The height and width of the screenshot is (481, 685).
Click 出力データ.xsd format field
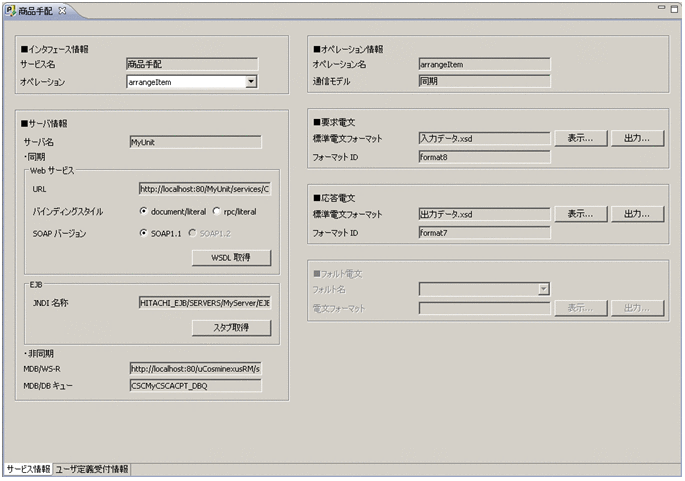click(484, 214)
